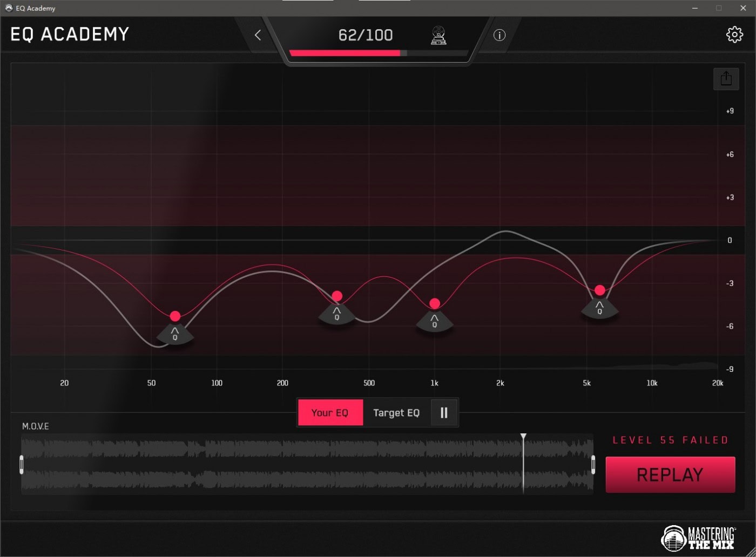756x557 pixels.
Task: Click the Q handle under the 1k node
Action: (435, 322)
